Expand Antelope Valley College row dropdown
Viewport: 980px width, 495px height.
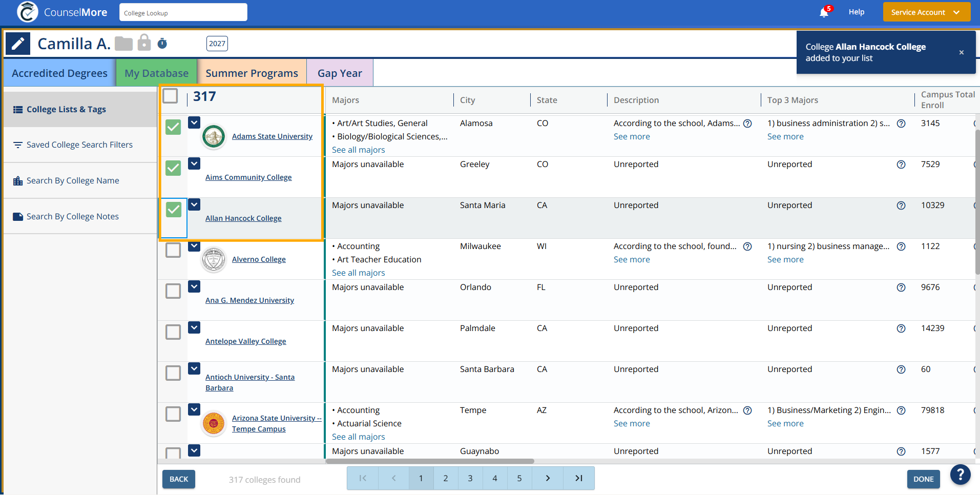[194, 327]
